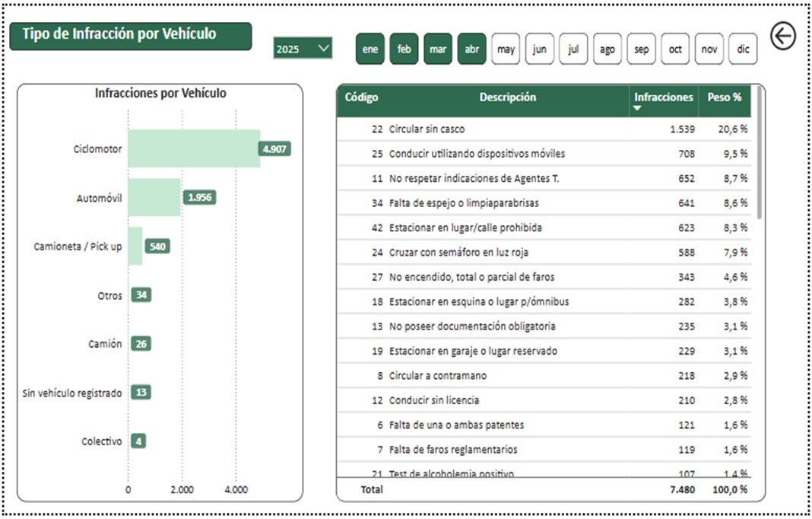Click the 4.907 data label

point(274,149)
